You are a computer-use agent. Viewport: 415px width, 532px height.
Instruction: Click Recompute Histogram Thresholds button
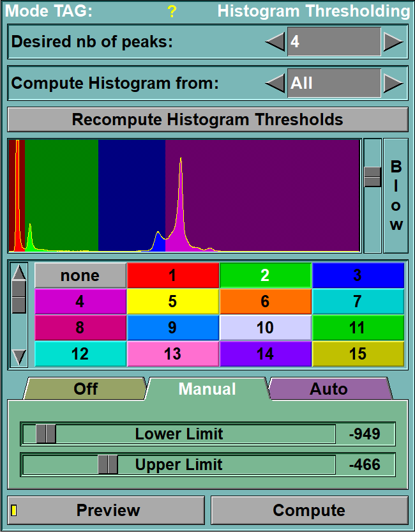tap(207, 119)
